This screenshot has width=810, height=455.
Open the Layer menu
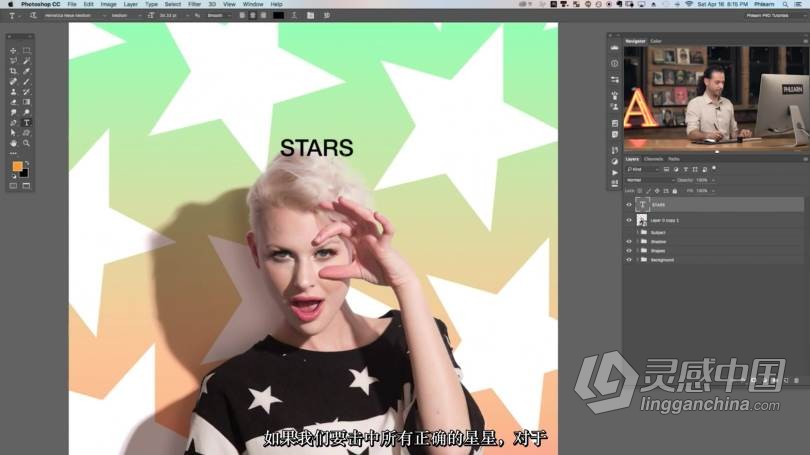130,4
